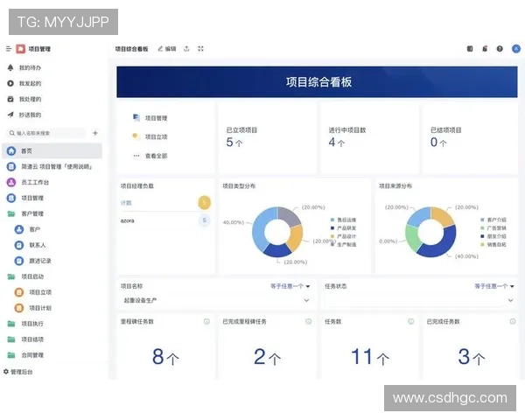Click the question mark help icon
Screen dimensions: 525x420
pos(500,49)
